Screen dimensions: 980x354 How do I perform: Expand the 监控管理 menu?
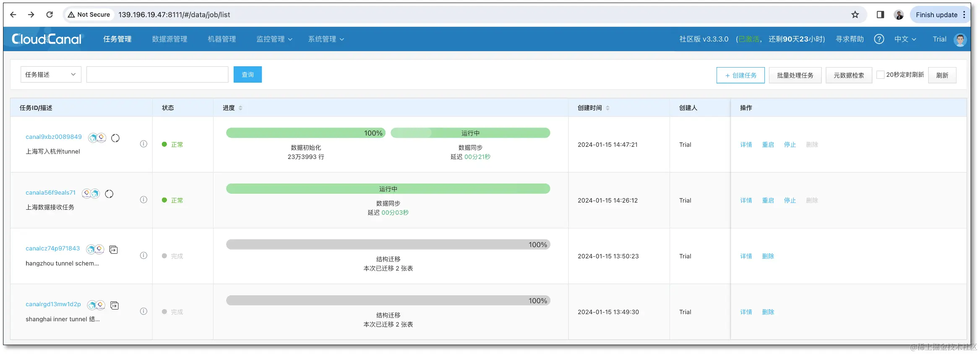click(274, 39)
